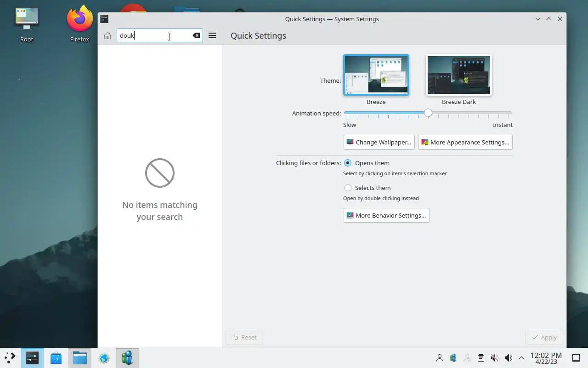Open the Discover software center in taskbar
Viewport: 588px width, 368px height.
click(x=56, y=358)
